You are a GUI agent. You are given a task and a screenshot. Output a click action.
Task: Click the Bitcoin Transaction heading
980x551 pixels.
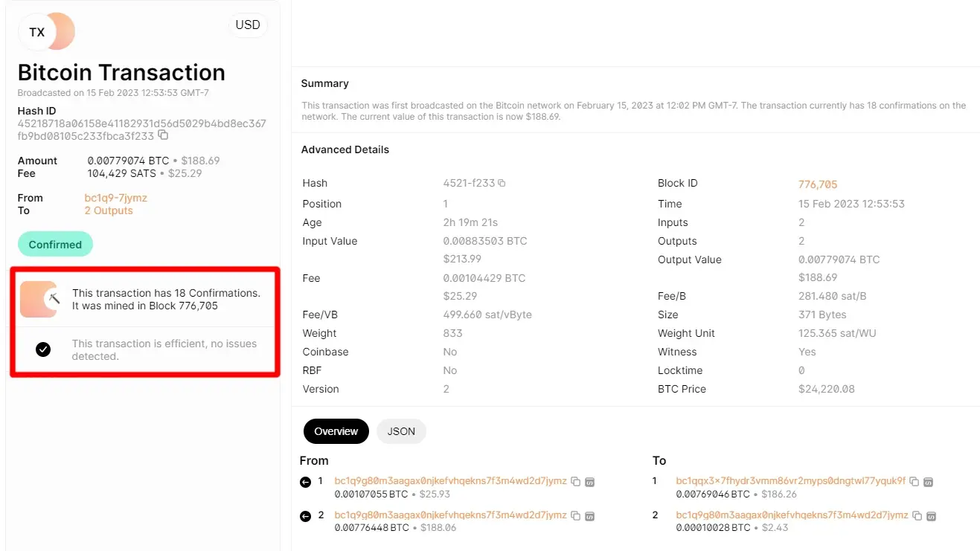pos(121,72)
